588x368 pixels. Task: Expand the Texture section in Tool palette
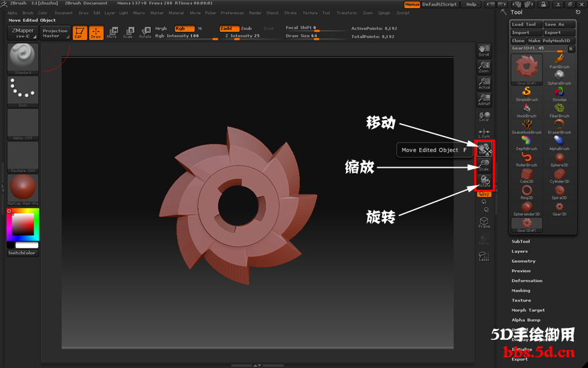pyautogui.click(x=521, y=300)
